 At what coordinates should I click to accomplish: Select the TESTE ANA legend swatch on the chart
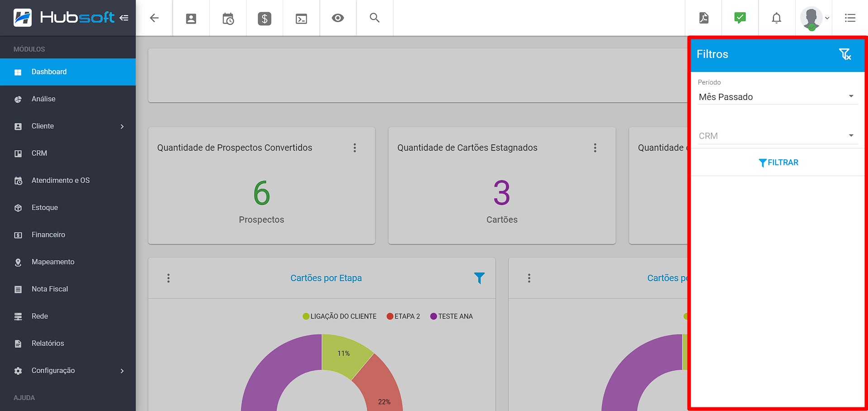click(434, 316)
